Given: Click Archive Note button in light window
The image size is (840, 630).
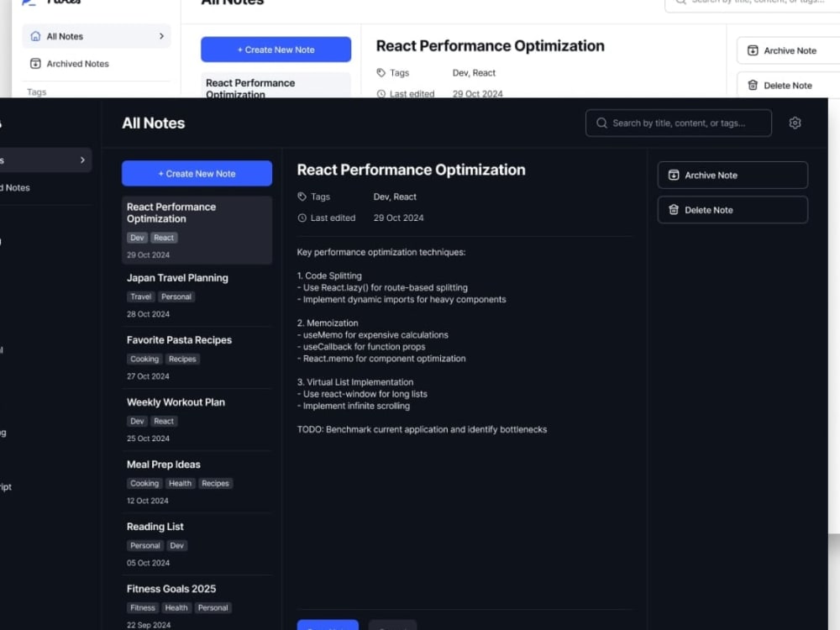Looking at the screenshot, I should [788, 51].
